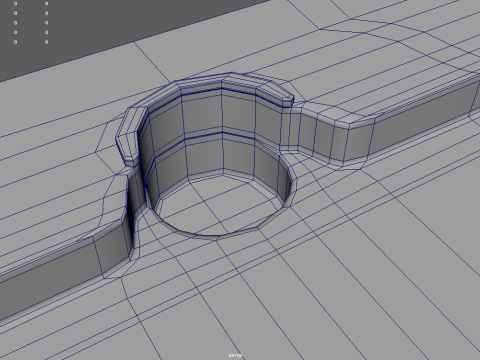
Task: Click the persp camera label
Action: (x=235, y=355)
